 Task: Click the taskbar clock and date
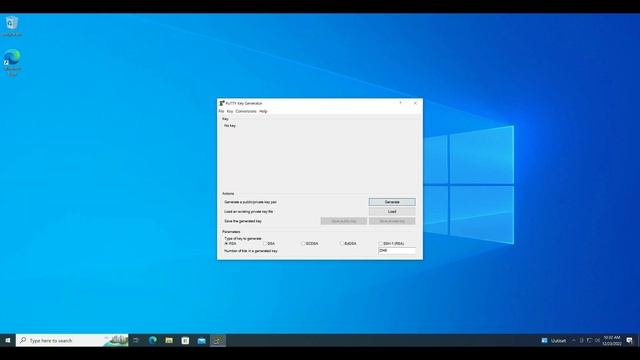pos(611,340)
